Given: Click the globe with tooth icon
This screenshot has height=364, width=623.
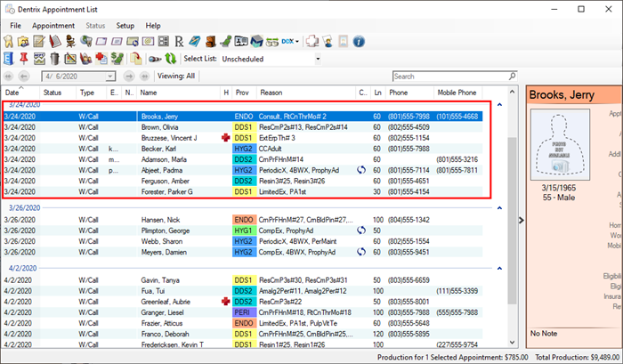Looking at the screenshot, I should [85, 41].
